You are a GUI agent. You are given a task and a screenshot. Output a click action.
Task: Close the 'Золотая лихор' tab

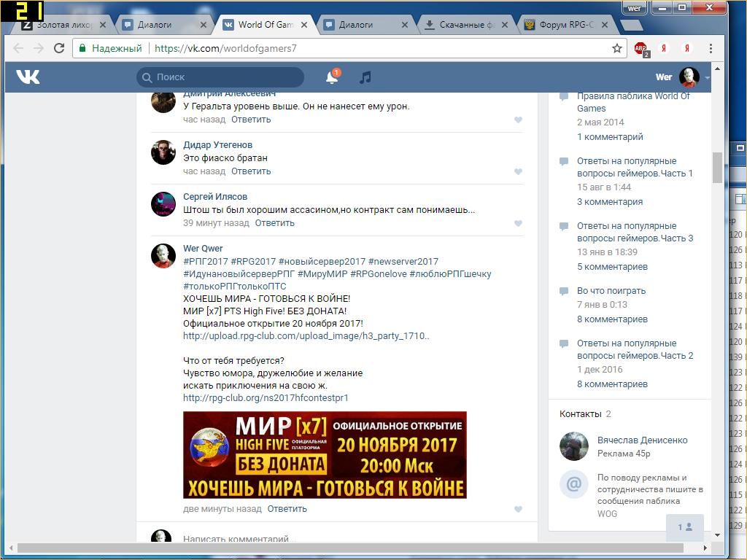click(x=102, y=25)
